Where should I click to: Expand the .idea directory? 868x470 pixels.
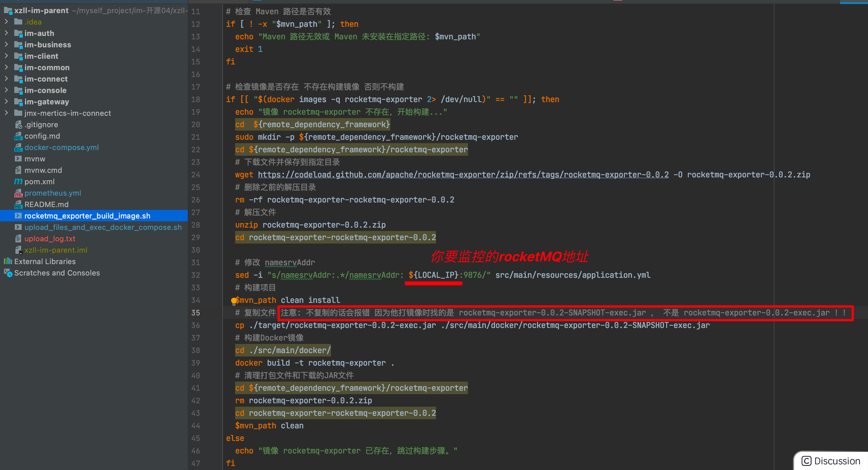point(6,22)
